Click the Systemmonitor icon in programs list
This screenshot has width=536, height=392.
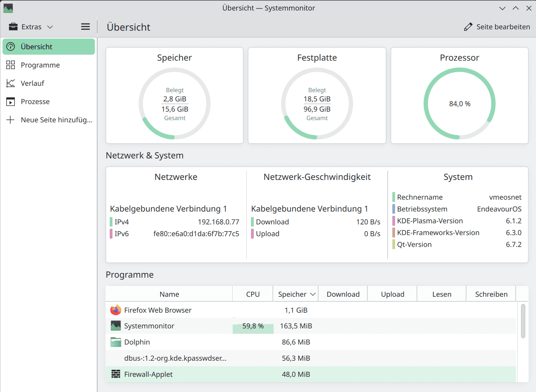tap(116, 326)
